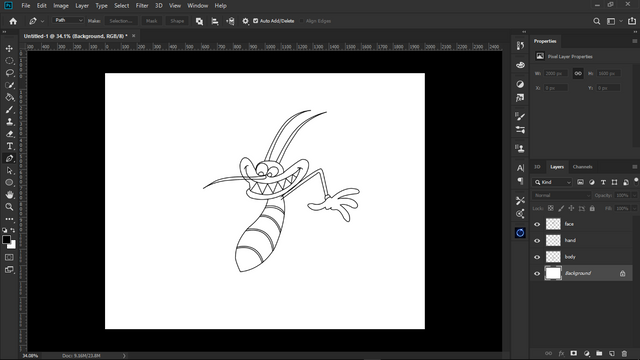The height and width of the screenshot is (360, 640).
Task: Add a layer mask
Action: coord(573,353)
